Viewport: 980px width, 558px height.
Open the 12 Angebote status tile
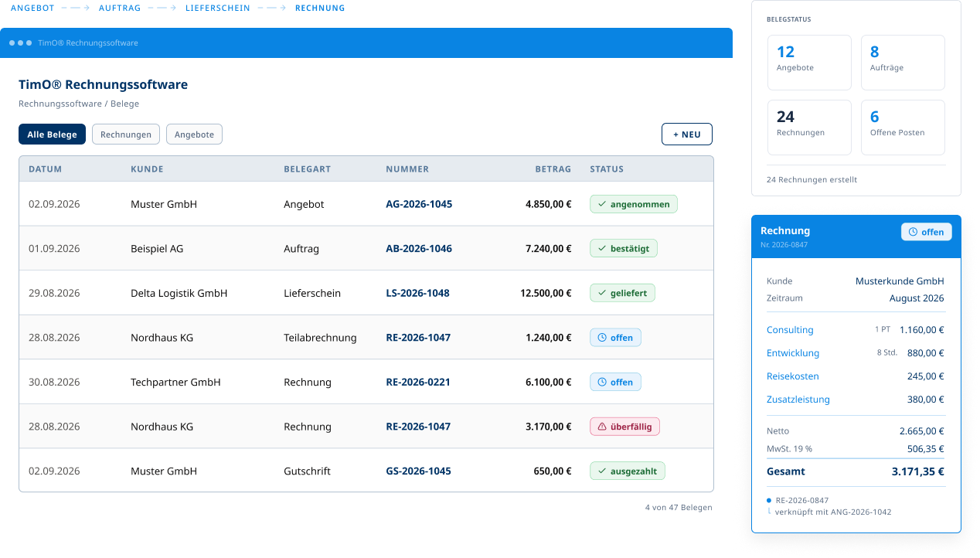click(x=809, y=63)
